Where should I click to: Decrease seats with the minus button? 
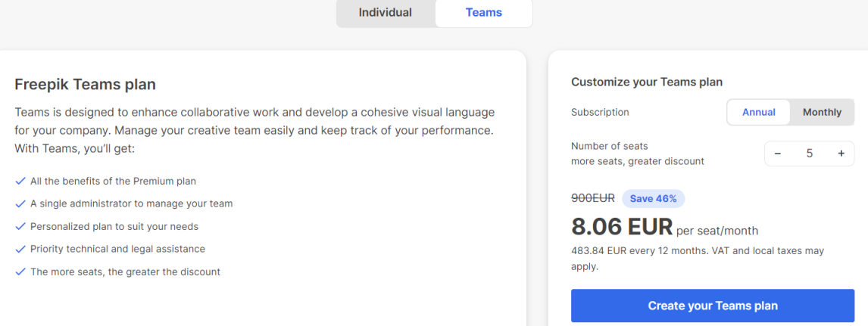(778, 154)
